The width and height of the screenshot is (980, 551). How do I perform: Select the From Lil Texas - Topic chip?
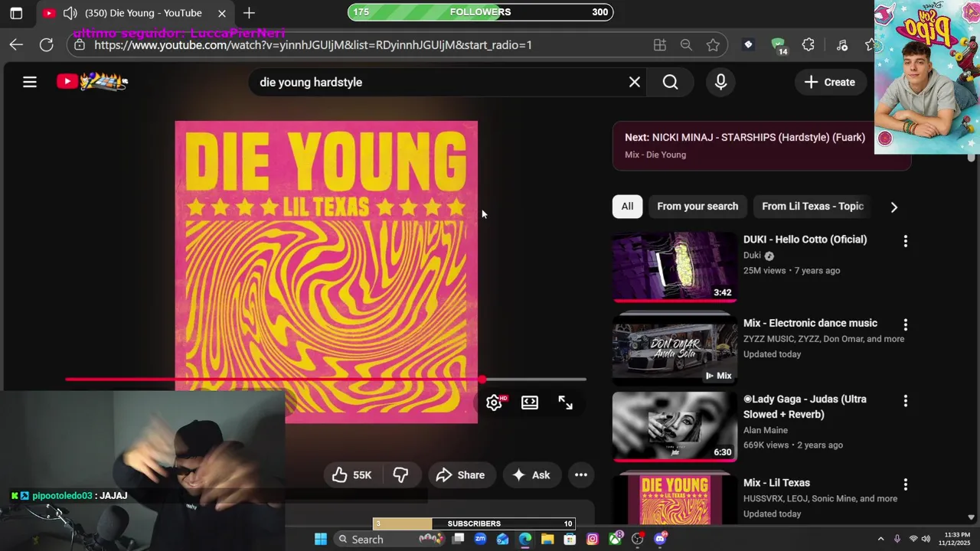click(x=812, y=207)
